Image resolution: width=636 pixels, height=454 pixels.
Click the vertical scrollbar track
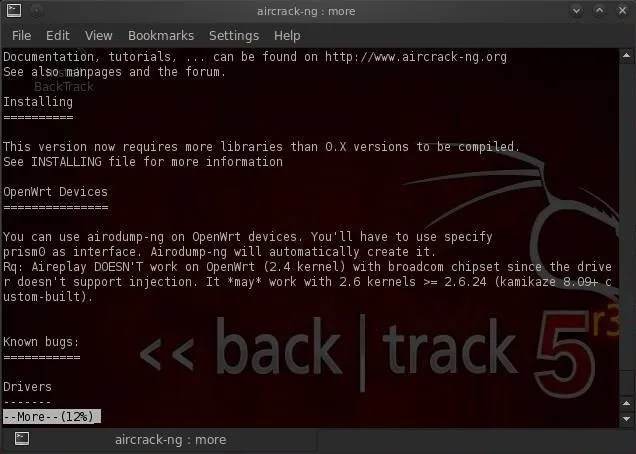(627, 227)
